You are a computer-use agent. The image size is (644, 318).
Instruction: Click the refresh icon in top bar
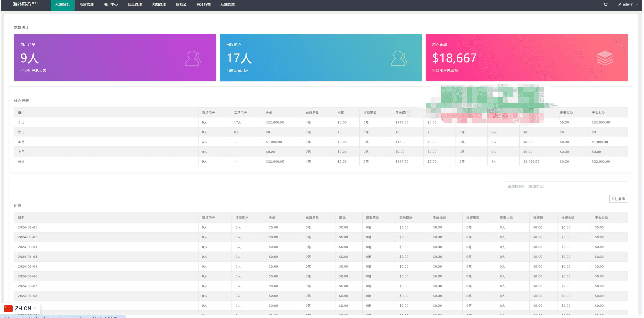pyautogui.click(x=606, y=4)
